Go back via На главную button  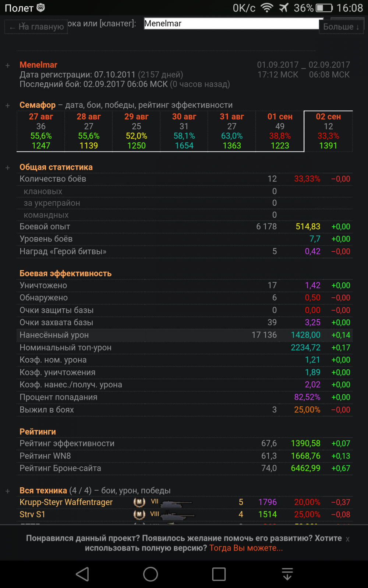(36, 27)
